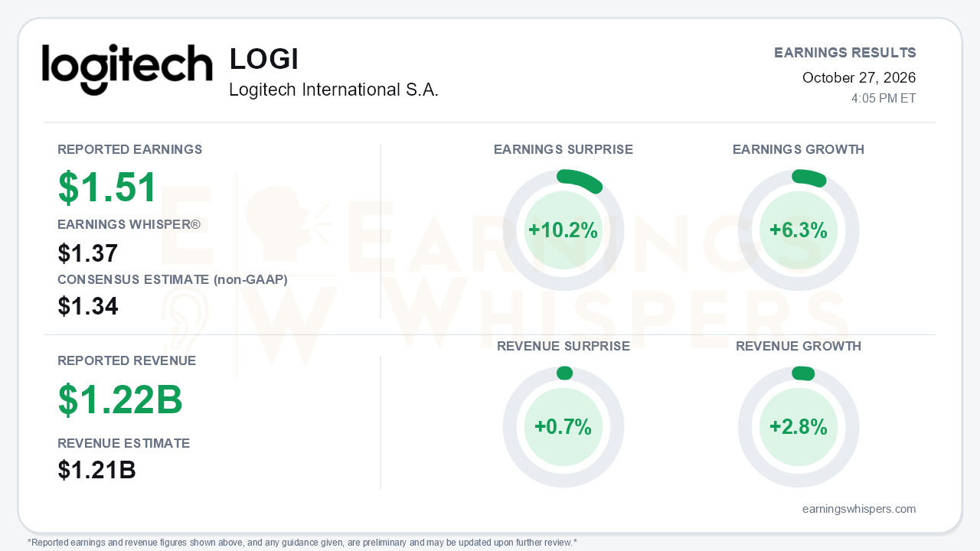Select the revenue estimate $1.21B
Viewport: 980px width, 551px height.
(x=97, y=470)
